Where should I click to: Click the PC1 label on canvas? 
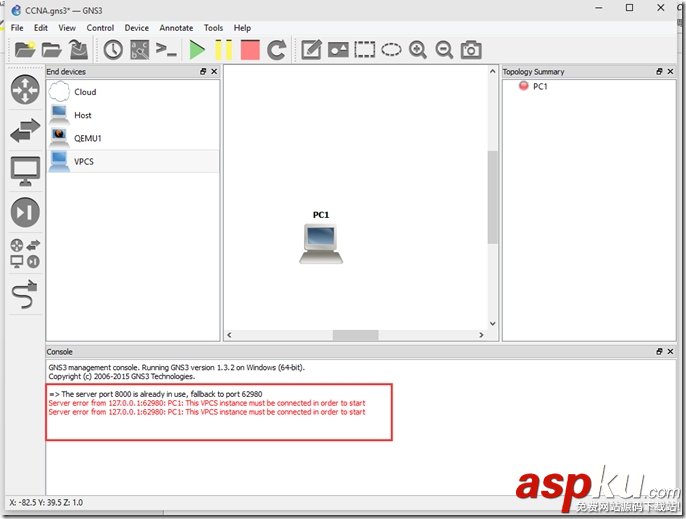(x=321, y=215)
